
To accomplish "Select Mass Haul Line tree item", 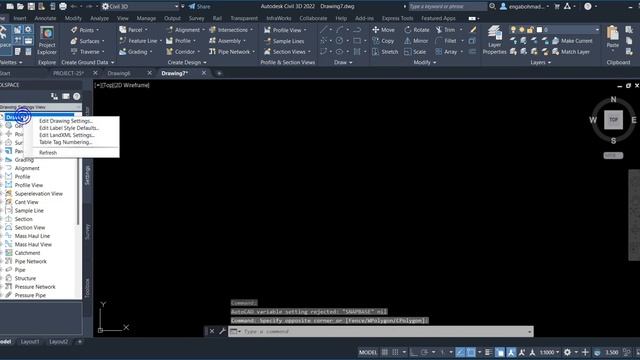I will [32, 236].
